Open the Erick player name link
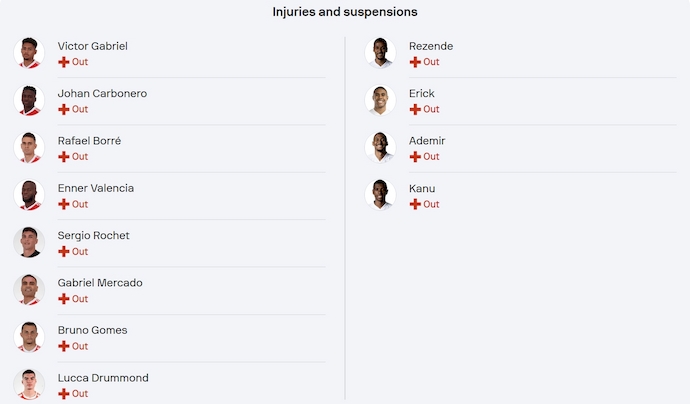Screen dimensions: 690x404 click(x=422, y=94)
